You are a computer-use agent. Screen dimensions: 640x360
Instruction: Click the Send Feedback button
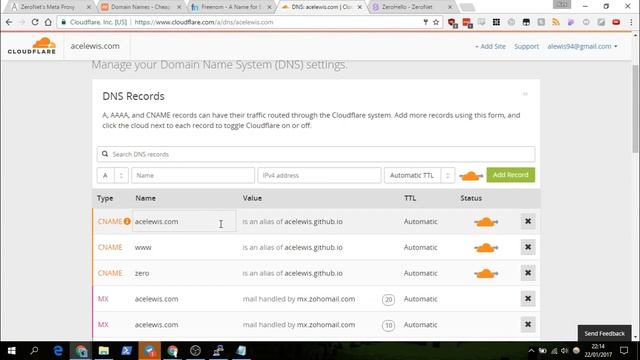click(604, 333)
